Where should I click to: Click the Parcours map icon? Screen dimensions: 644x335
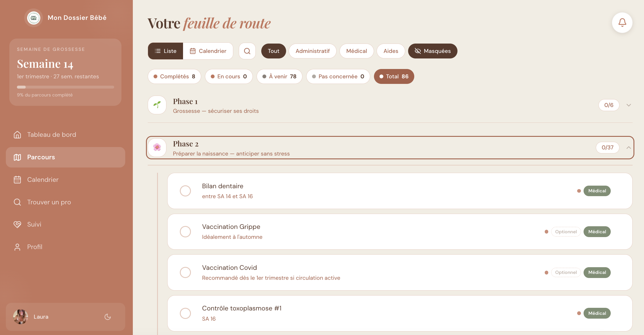(17, 157)
